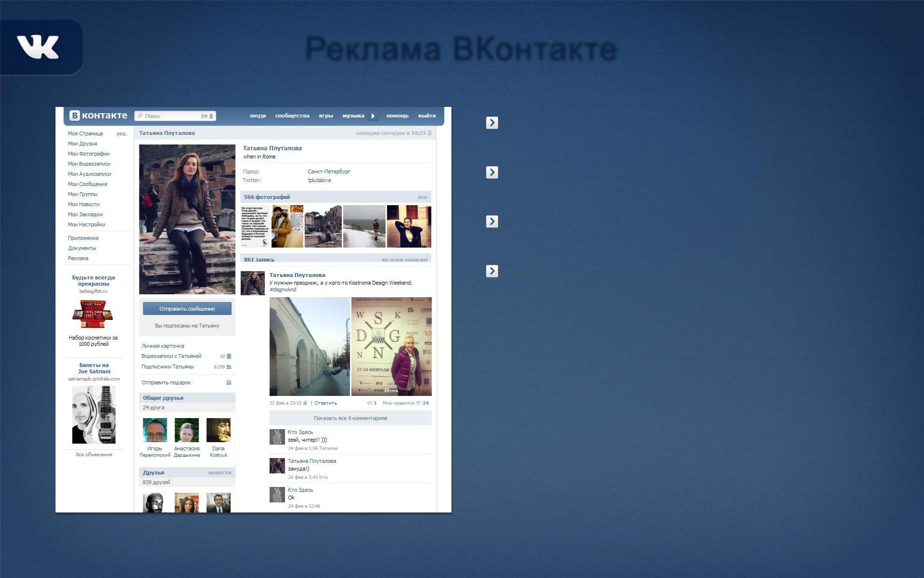The height and width of the screenshot is (578, 924).
Task: Open the text-poster photo thumbnail
Action: click(255, 226)
